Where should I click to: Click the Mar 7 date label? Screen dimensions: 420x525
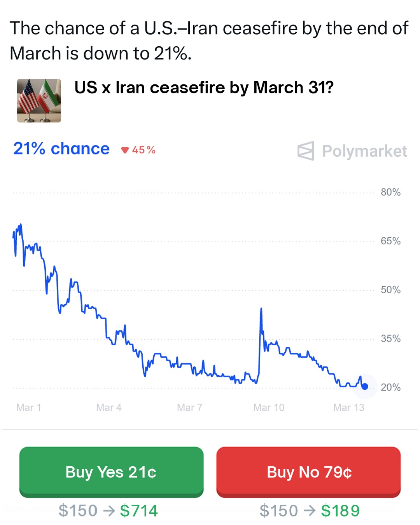point(189,408)
